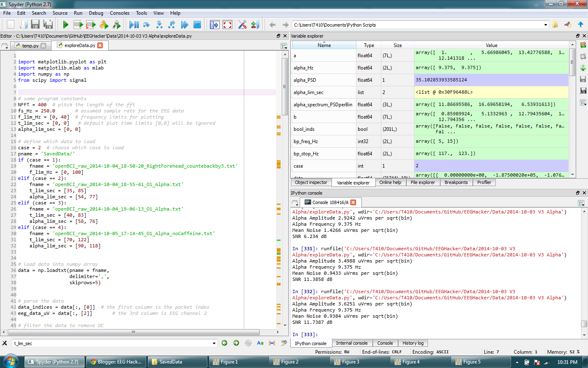Find next match in editor search
The image size is (588, 368).
[x=236, y=343]
